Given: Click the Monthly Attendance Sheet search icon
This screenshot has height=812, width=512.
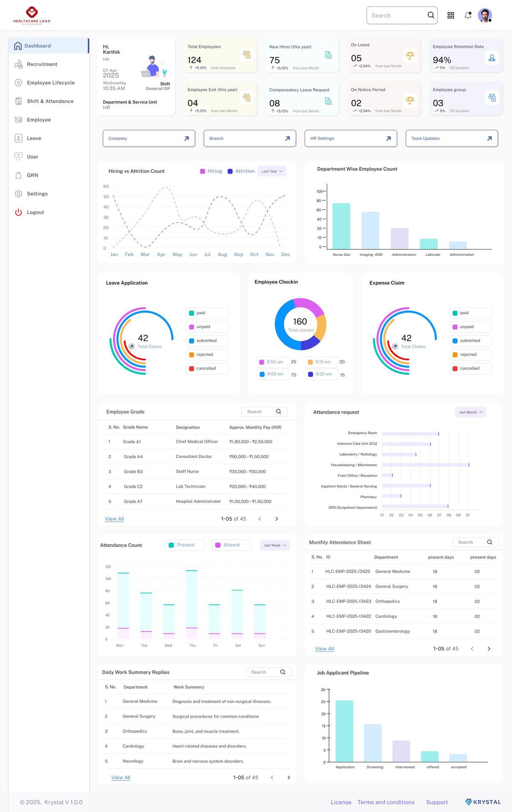Looking at the screenshot, I should click(x=490, y=542).
